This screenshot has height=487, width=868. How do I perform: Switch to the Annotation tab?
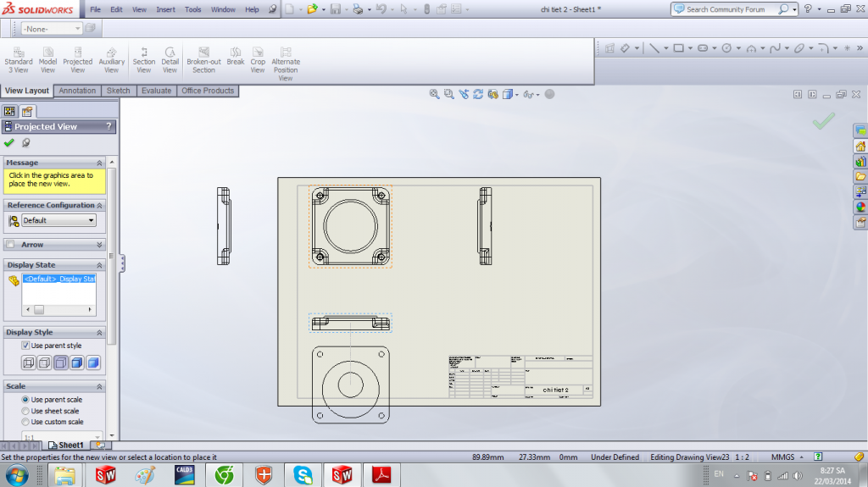77,91
